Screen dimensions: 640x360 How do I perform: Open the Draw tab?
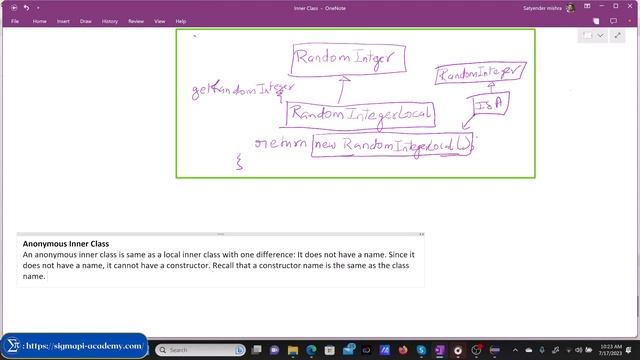[85, 21]
